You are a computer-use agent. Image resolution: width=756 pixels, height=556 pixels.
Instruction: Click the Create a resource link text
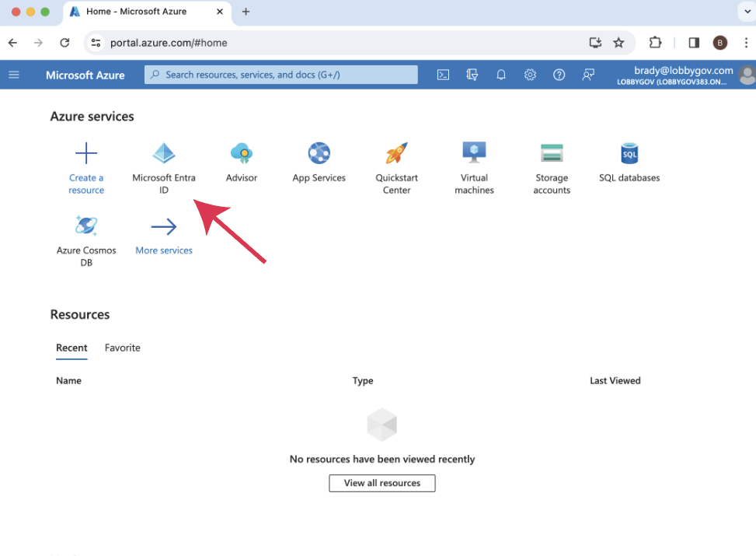click(x=86, y=184)
